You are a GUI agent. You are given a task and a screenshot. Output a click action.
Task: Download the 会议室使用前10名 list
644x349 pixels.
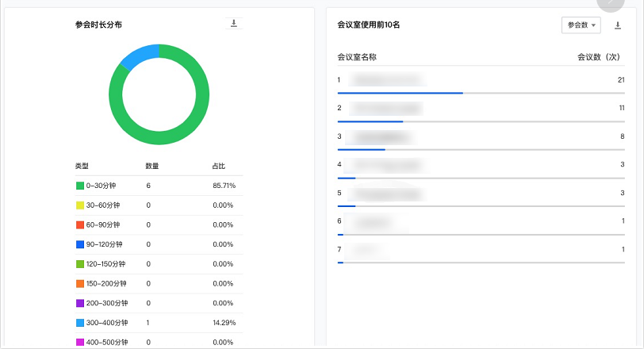(x=617, y=25)
